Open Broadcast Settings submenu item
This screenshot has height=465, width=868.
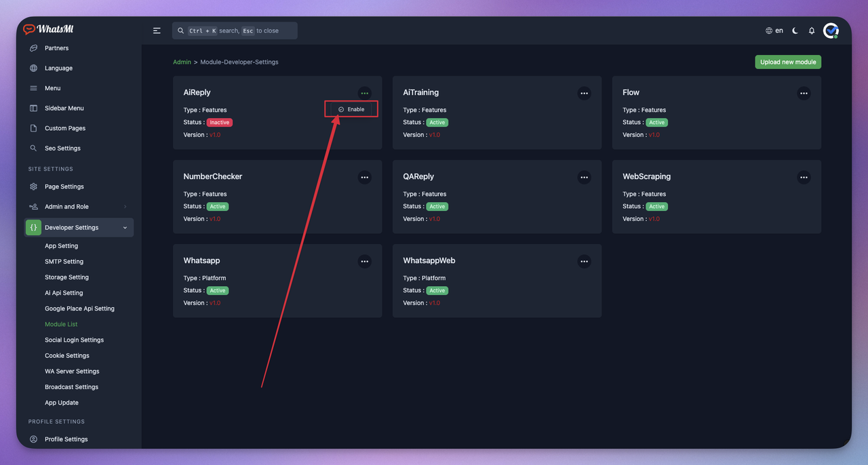[71, 387]
